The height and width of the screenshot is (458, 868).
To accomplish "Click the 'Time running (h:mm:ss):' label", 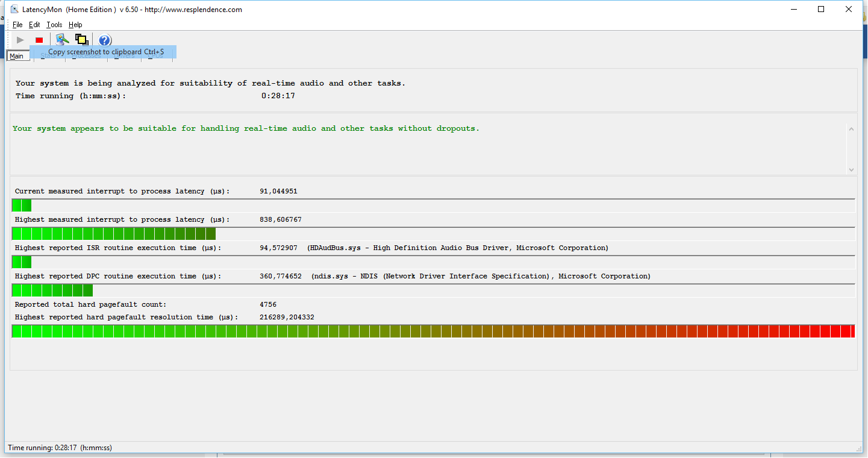I will point(71,96).
